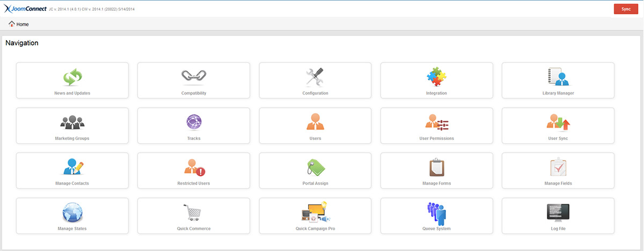Viewport: 644px width, 251px height.
Task: Go to the Home breadcrumb link
Action: pyautogui.click(x=23, y=24)
